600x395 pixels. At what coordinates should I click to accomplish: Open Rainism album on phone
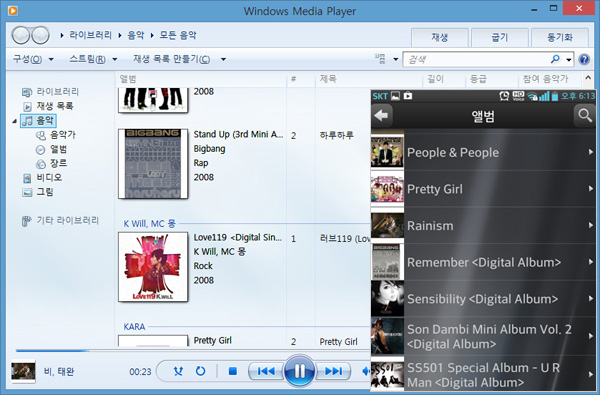[x=483, y=226]
